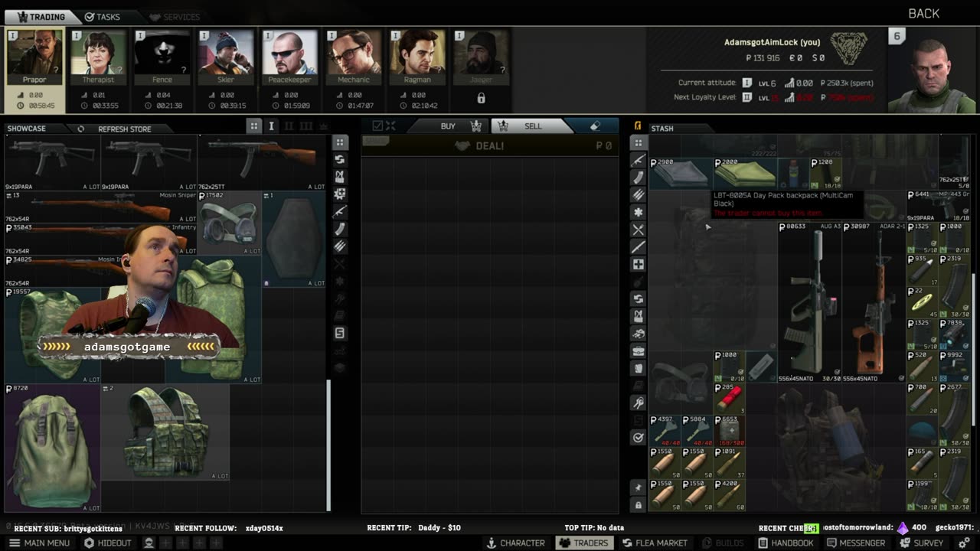This screenshot has height=551, width=980.
Task: Filter showcase by magazines category
Action: pyautogui.click(x=340, y=229)
